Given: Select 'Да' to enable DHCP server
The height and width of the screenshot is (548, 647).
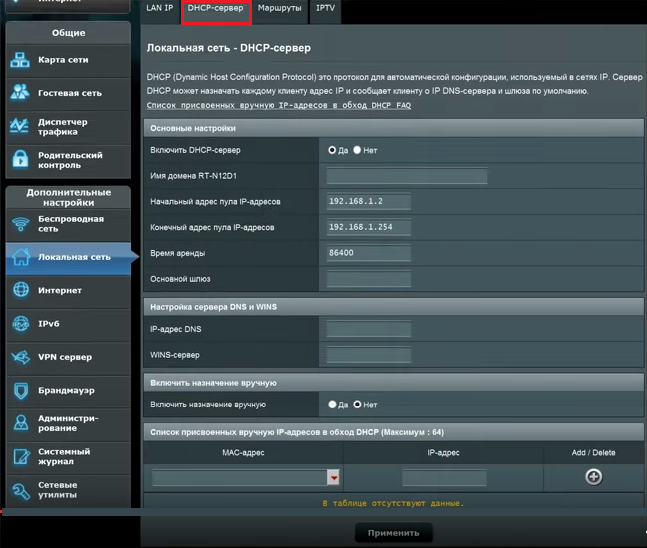Looking at the screenshot, I should pyautogui.click(x=333, y=150).
